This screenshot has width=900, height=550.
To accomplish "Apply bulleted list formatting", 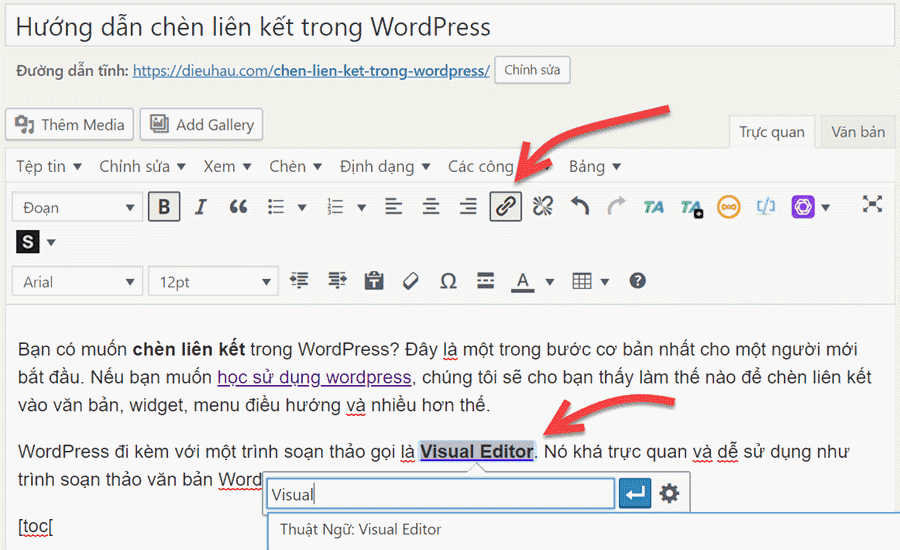I will pyautogui.click(x=276, y=207).
